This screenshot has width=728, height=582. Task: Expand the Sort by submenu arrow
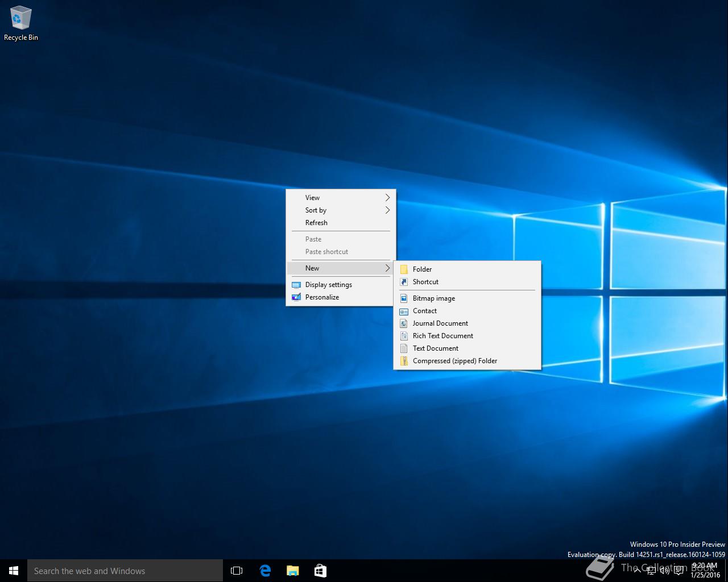point(387,210)
